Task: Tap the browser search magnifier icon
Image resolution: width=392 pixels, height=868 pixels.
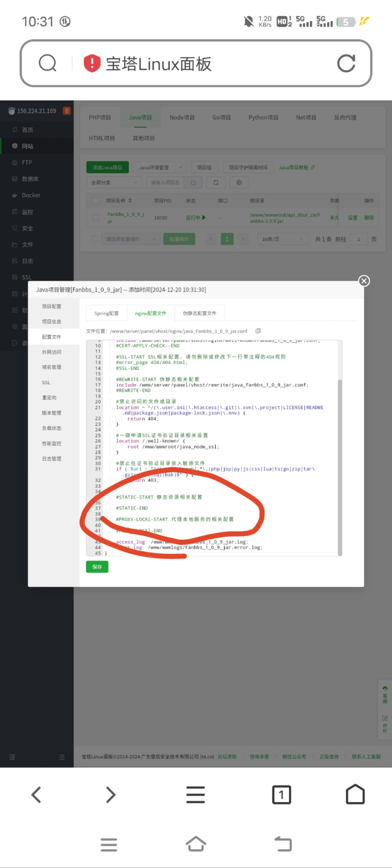Action: coord(48,63)
